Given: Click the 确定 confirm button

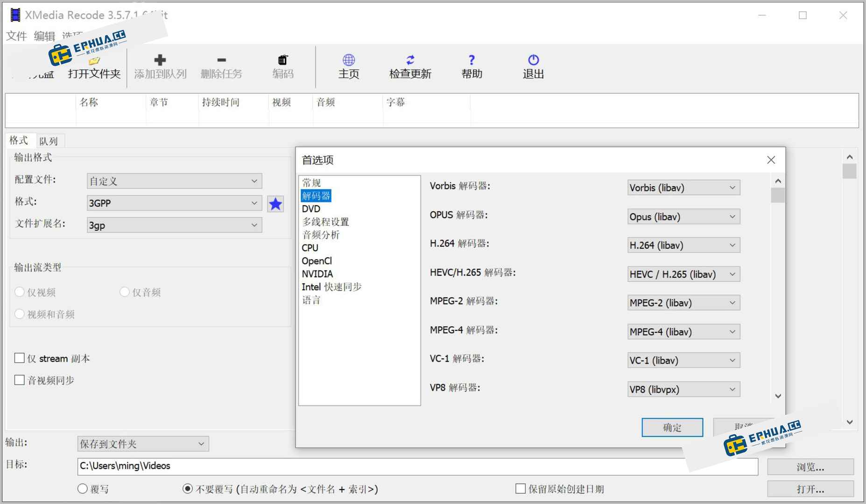Looking at the screenshot, I should [x=672, y=427].
